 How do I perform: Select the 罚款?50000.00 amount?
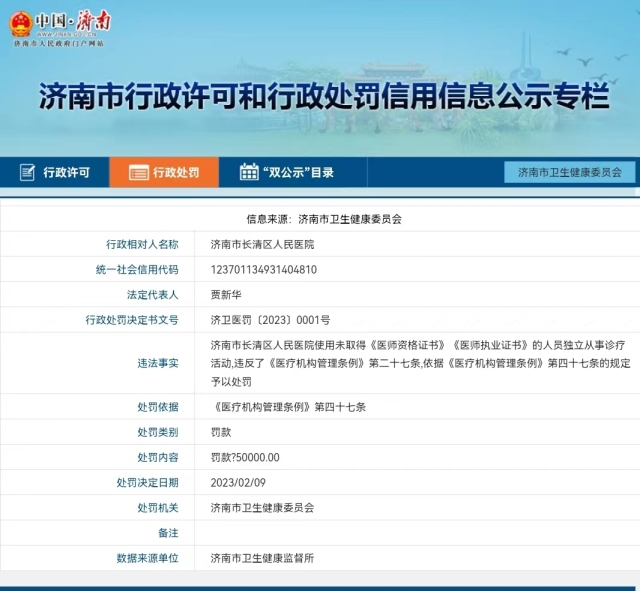pyautogui.click(x=245, y=458)
